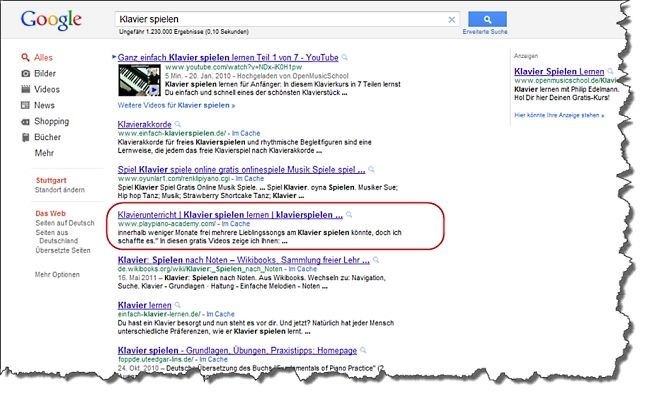Clear the search box with the X icon
Image resolution: width=650 pixels, height=401 pixels.
click(452, 19)
